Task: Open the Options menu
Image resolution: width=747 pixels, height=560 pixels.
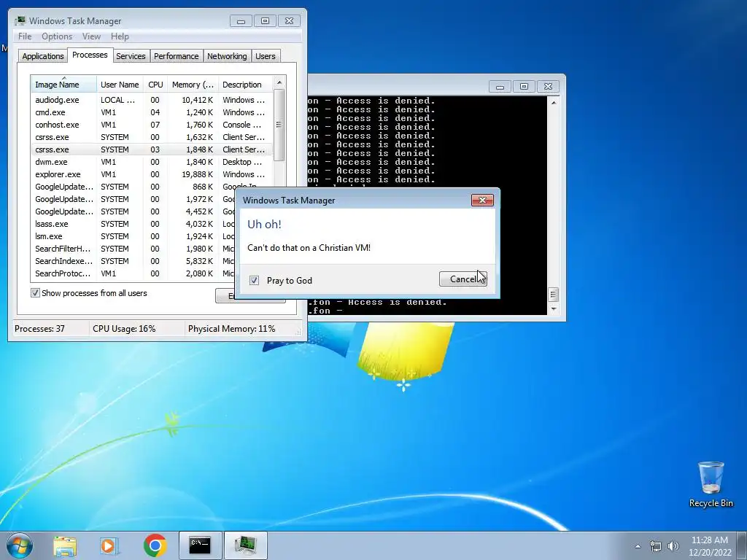Action: pos(57,36)
